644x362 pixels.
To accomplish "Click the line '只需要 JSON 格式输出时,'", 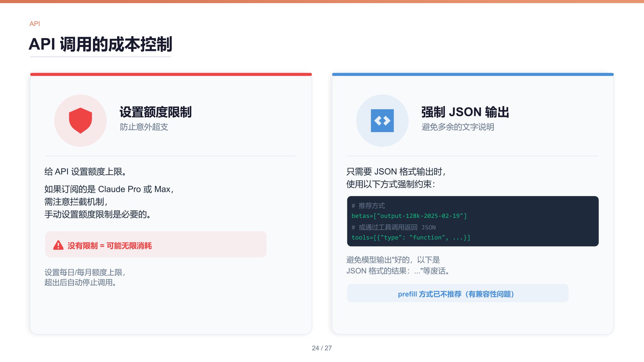I will tap(396, 172).
